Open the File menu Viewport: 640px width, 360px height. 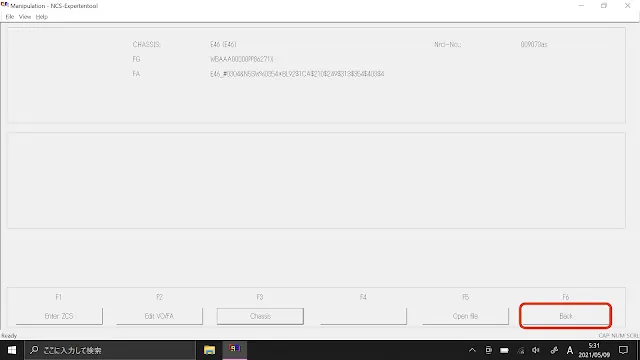[10, 17]
